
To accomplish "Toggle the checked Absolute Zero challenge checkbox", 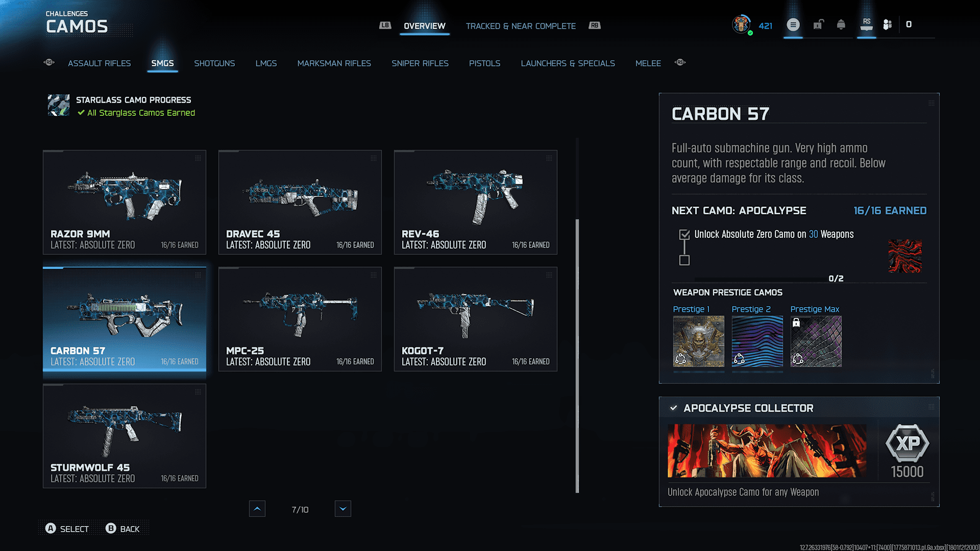I will tap(684, 235).
